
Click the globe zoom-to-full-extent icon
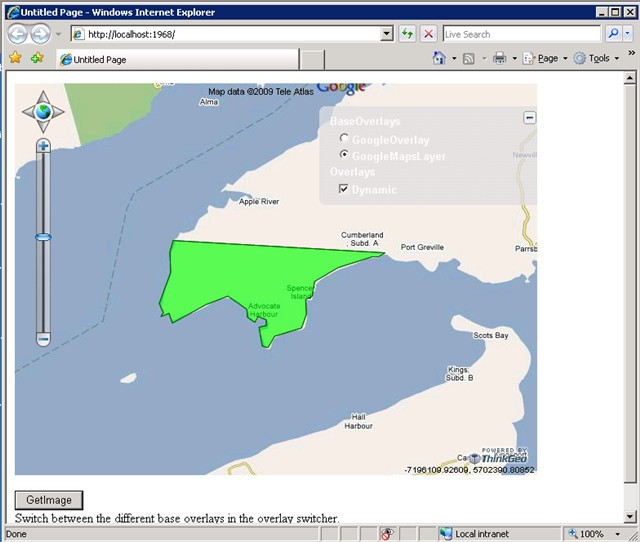tap(43, 111)
